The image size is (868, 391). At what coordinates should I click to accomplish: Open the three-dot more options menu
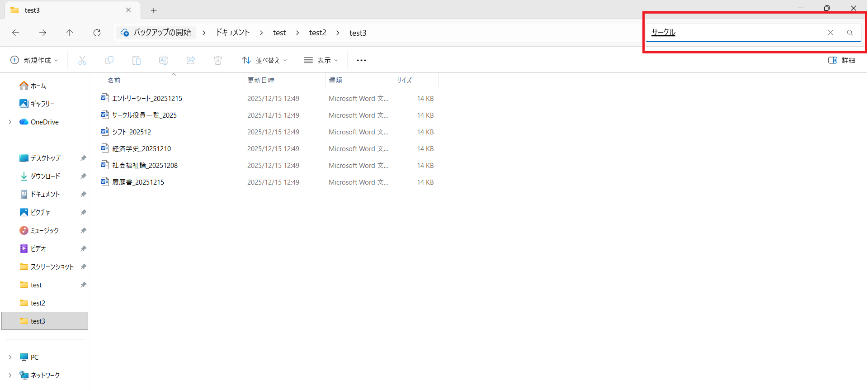361,60
